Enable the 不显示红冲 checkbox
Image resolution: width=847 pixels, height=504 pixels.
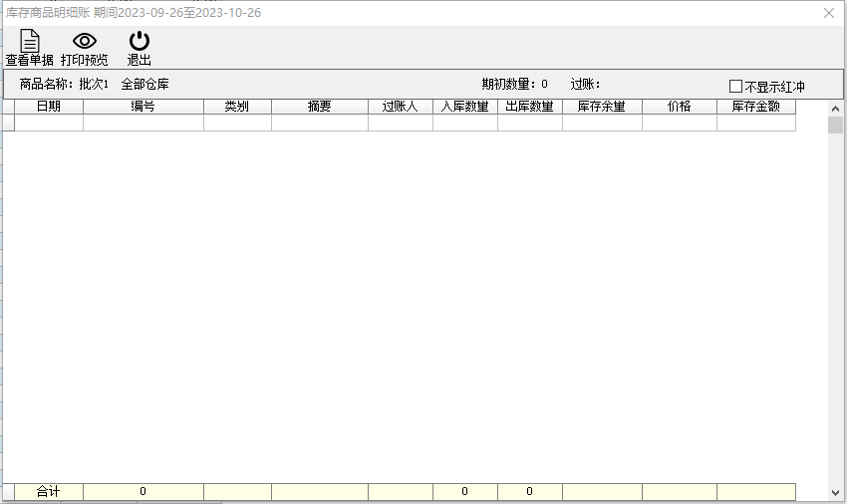click(x=736, y=87)
